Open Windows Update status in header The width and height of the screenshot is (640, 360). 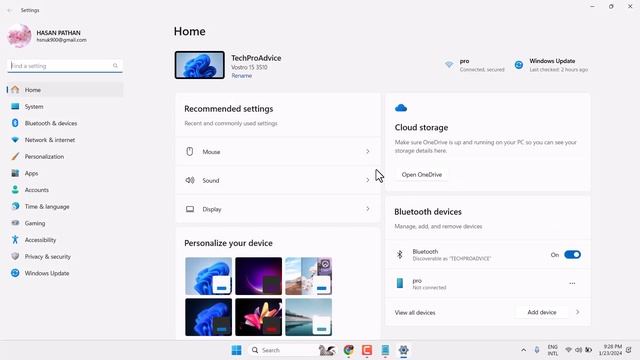click(551, 65)
